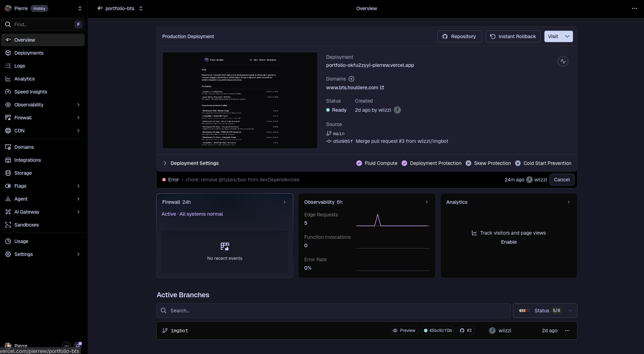
Task: Open GitHub pull request #3 badge
Action: 466,331
